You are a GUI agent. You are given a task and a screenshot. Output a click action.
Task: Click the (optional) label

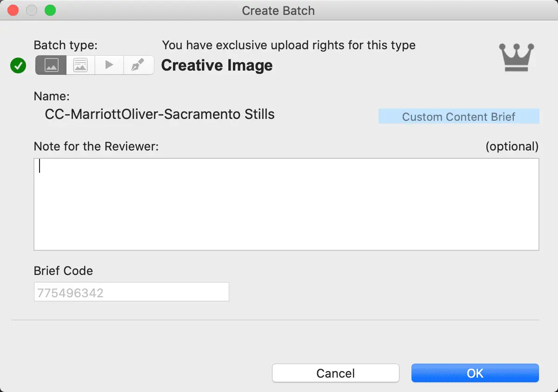512,147
